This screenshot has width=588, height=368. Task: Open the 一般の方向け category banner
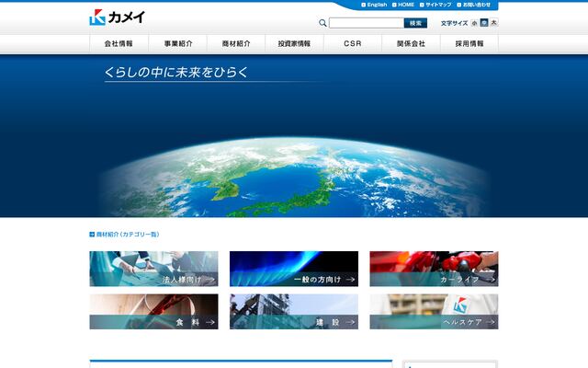point(294,269)
